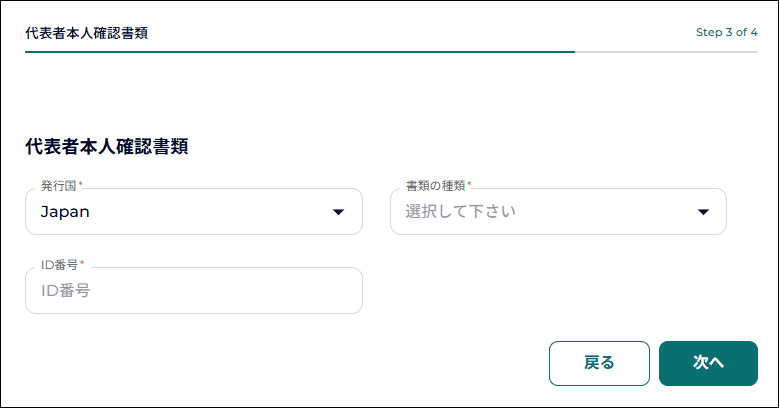Click the filled green progress bar segment
The image size is (779, 408).
[x=300, y=51]
